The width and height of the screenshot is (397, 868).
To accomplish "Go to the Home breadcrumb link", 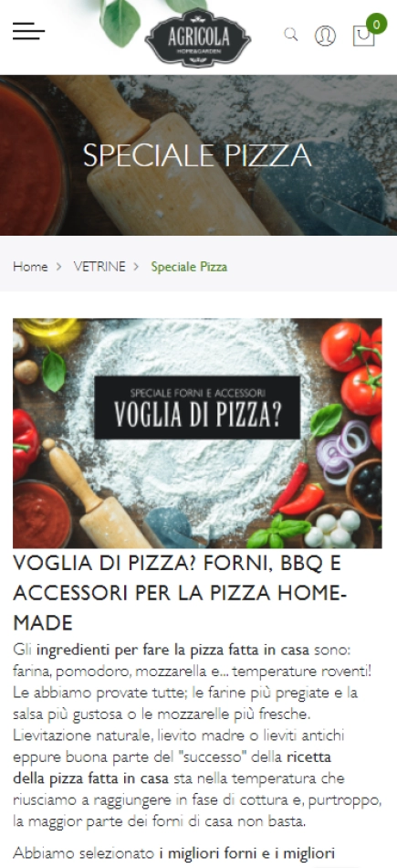I will 30,267.
